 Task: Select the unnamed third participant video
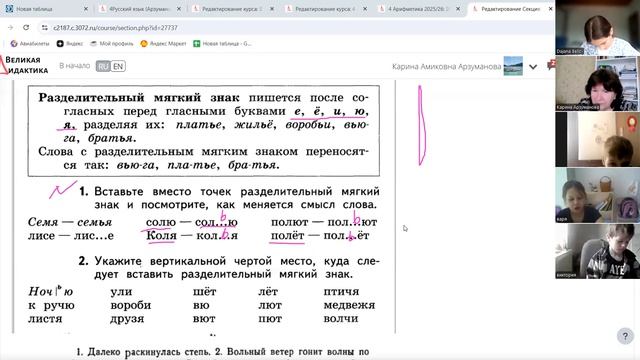pos(598,139)
